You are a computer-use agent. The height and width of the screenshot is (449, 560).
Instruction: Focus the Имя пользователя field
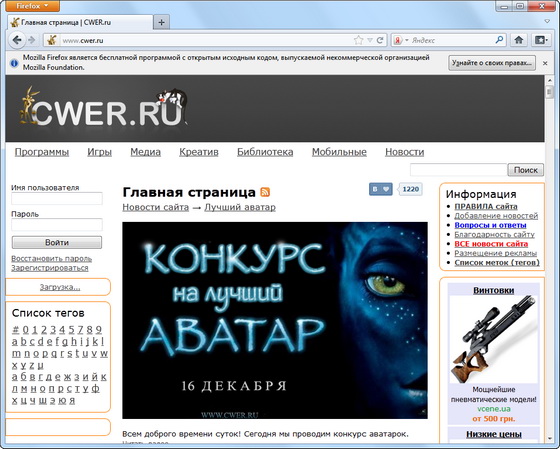(57, 199)
